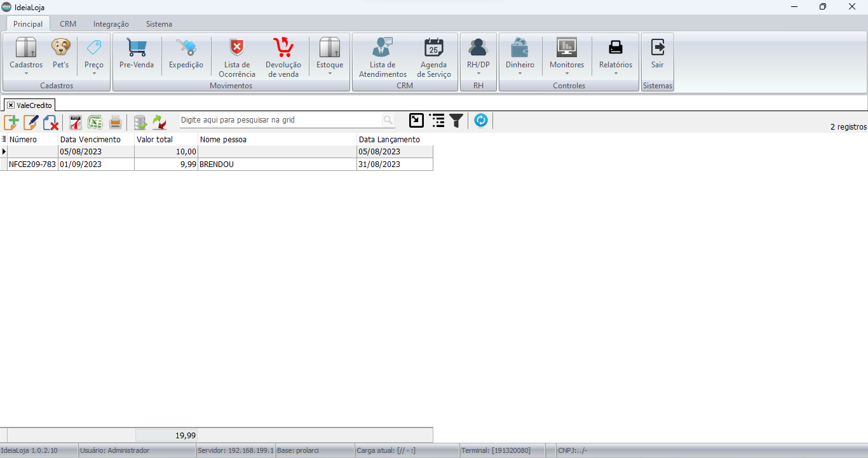Close the ValeCredito tab using its X box
The height and width of the screenshot is (458, 868).
[11, 105]
